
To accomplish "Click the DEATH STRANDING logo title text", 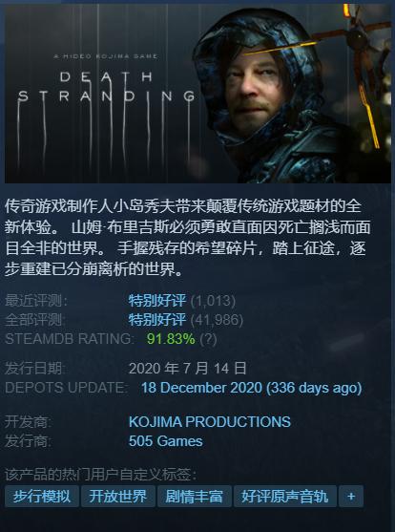I will pos(107,87).
